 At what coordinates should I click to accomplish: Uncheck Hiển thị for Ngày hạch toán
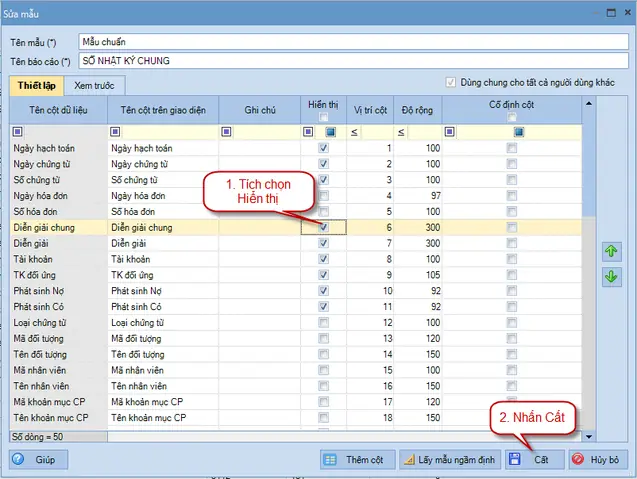[x=323, y=148]
